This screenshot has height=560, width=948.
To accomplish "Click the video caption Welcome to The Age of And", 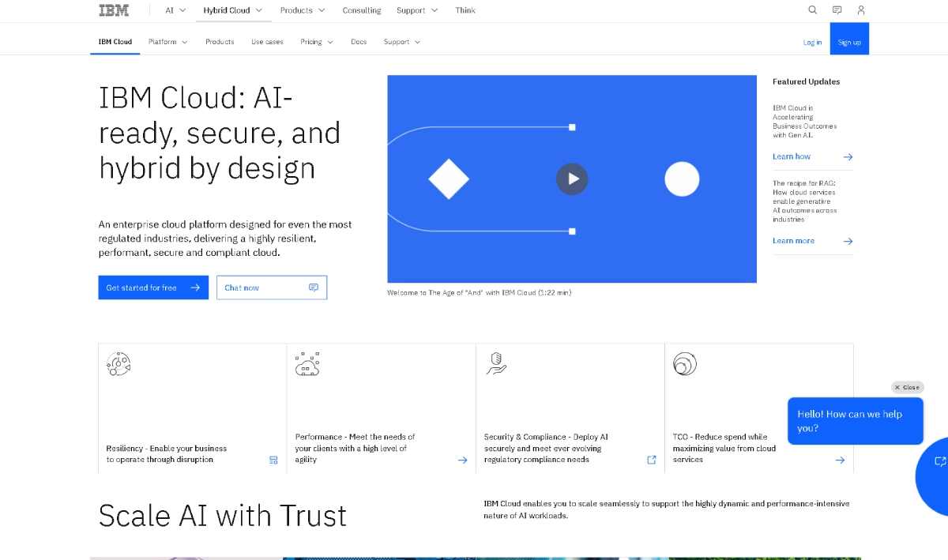I will pos(479,292).
